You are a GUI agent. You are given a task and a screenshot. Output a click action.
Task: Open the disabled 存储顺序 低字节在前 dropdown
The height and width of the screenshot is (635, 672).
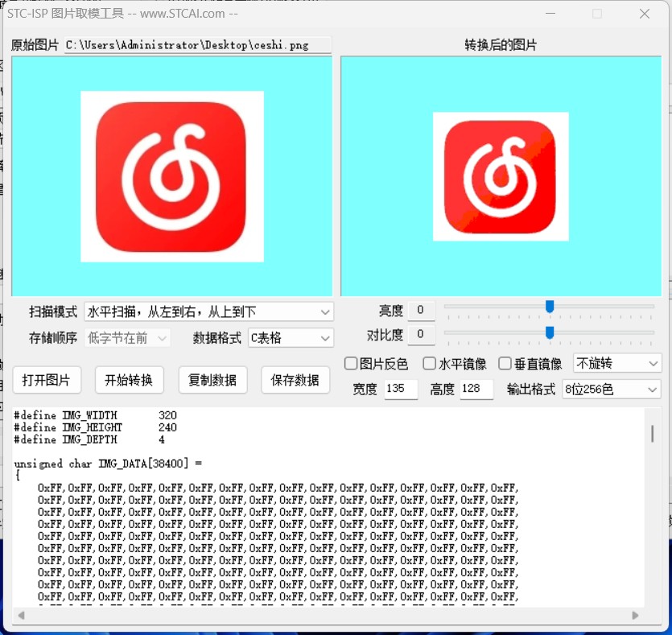(127, 338)
